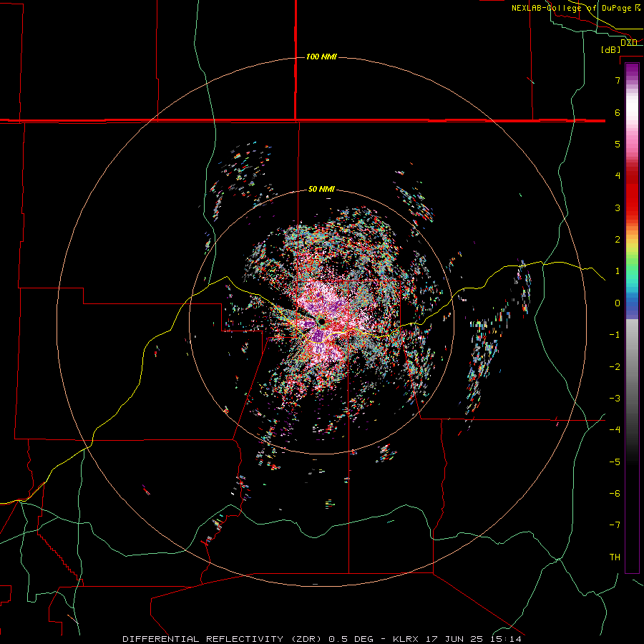
Task: Click the -5 value on the color scale
Action: click(x=615, y=462)
